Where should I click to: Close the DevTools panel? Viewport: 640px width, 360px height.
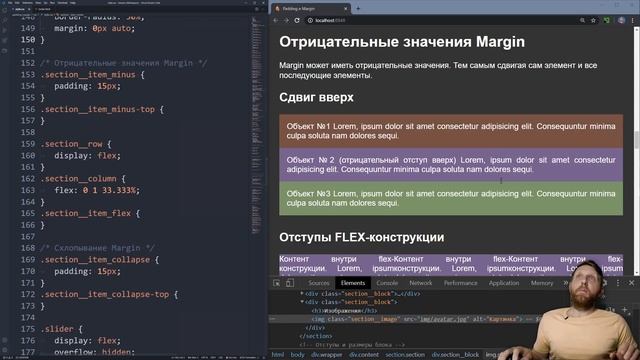click(631, 283)
